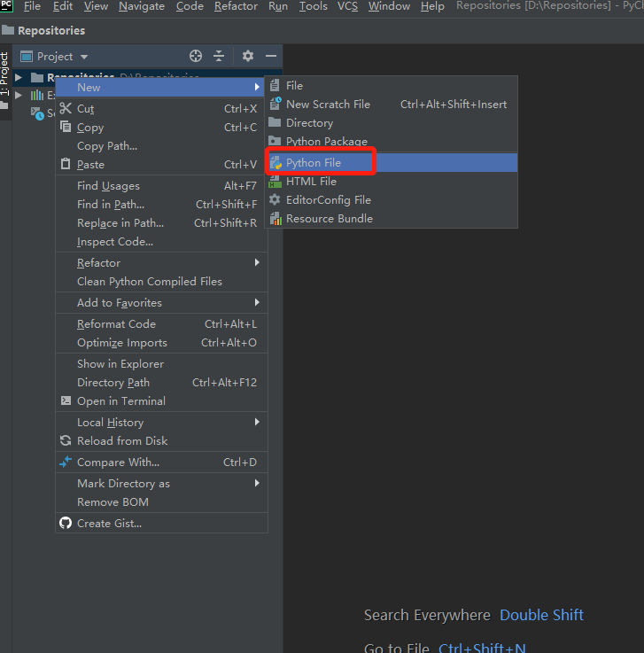Click the locate/scroll-from-source target icon
644x653 pixels.
(196, 56)
